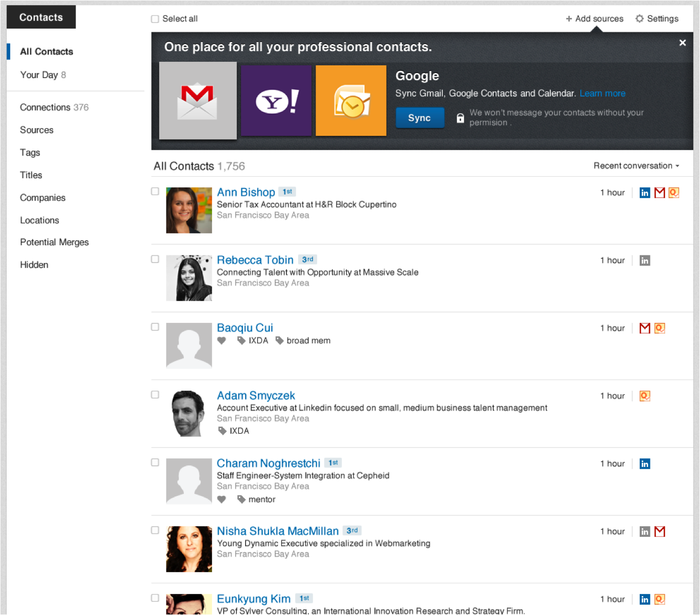Click Rebecca Tobin's profile photo

[189, 278]
